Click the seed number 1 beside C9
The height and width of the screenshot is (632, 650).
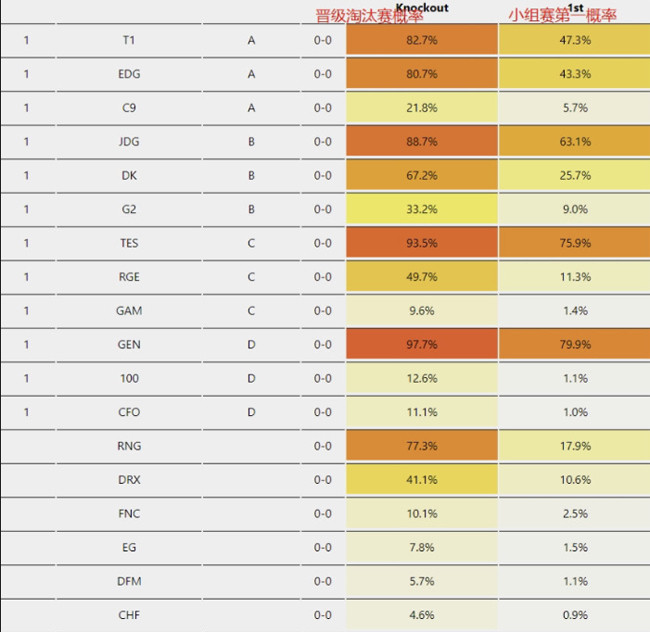pos(26,108)
